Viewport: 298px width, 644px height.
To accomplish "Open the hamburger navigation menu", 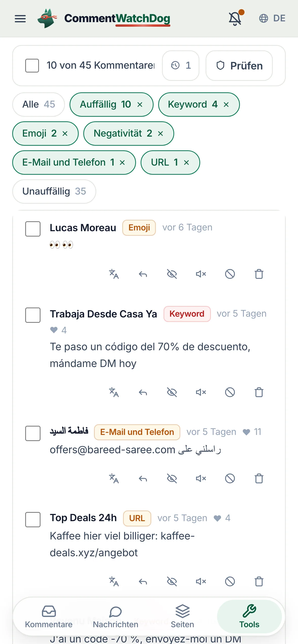I will pyautogui.click(x=20, y=19).
